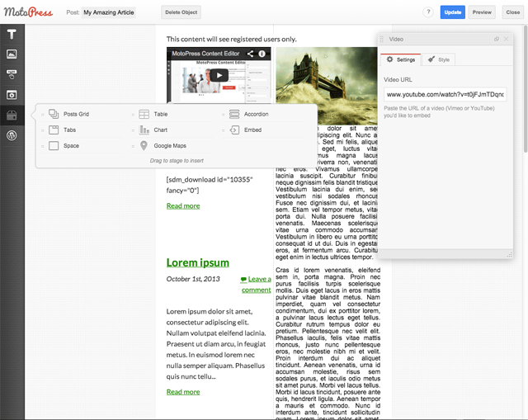Select the Chart widget icon
The image size is (528, 420).
click(x=144, y=130)
